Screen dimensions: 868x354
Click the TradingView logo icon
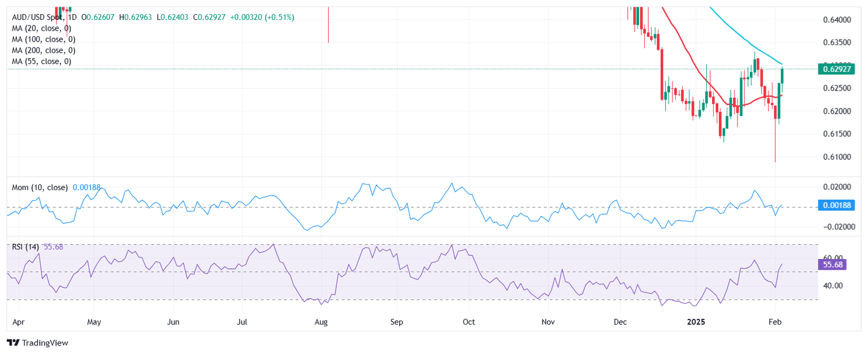(x=12, y=343)
